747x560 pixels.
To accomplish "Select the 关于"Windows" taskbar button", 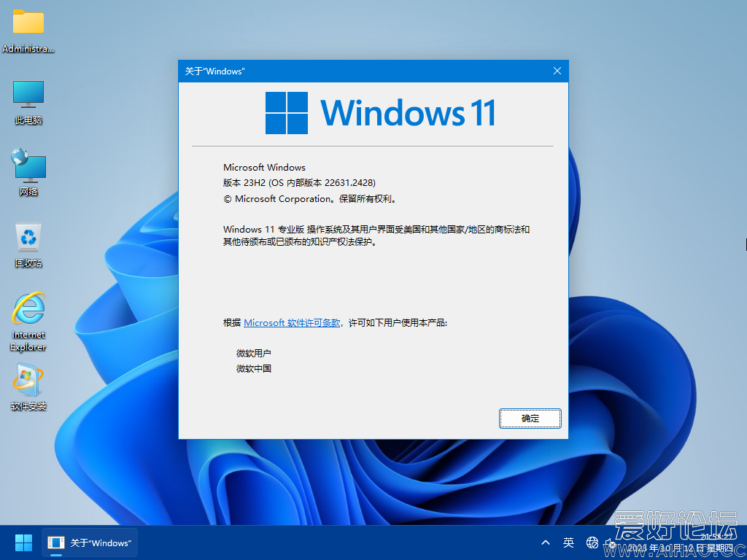I will pos(89,542).
